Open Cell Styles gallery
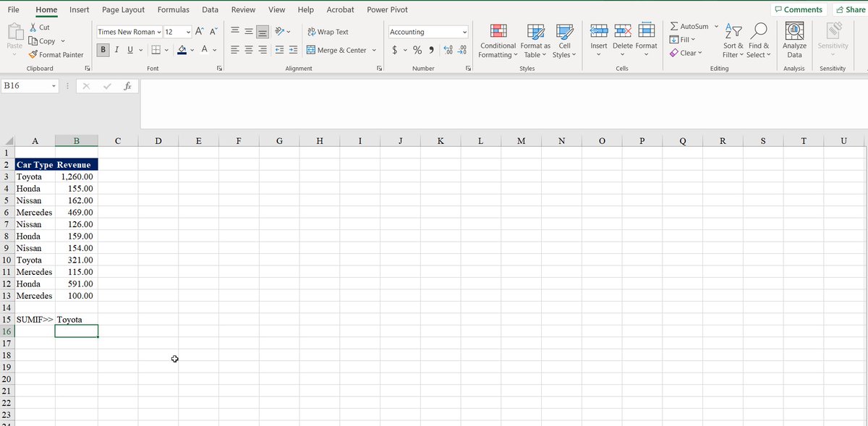Viewport: 868px width, 426px height. [x=564, y=41]
